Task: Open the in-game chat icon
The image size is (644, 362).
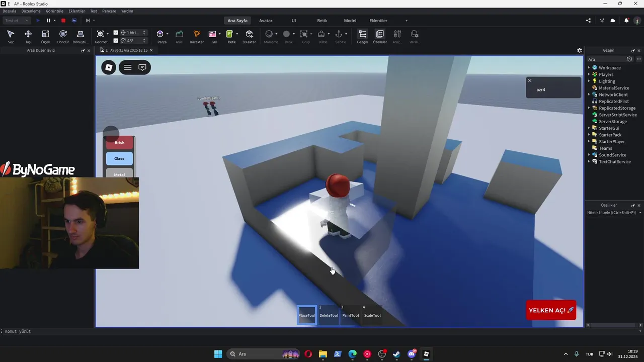Action: tap(142, 67)
